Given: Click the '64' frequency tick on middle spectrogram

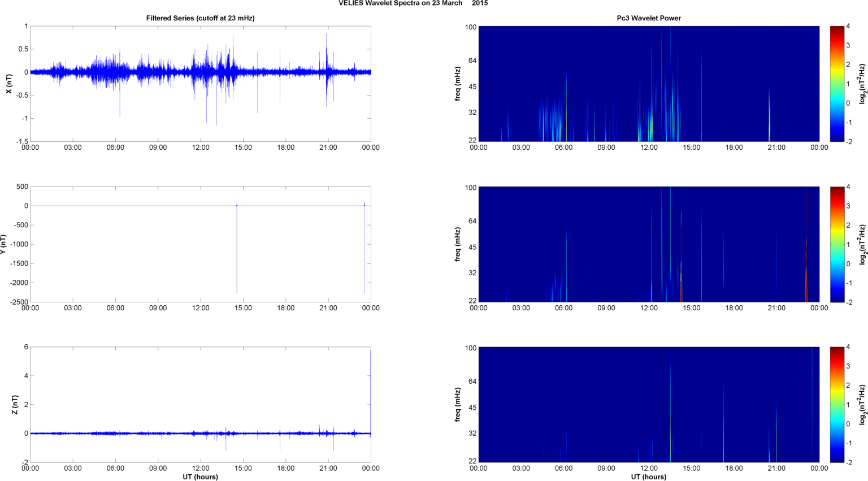Looking at the screenshot, I should pos(472,221).
